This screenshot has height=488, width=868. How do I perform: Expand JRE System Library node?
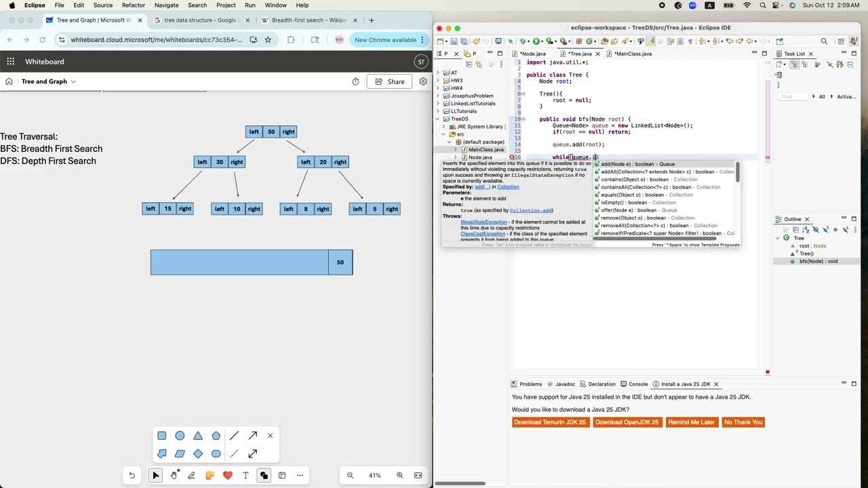pos(443,127)
